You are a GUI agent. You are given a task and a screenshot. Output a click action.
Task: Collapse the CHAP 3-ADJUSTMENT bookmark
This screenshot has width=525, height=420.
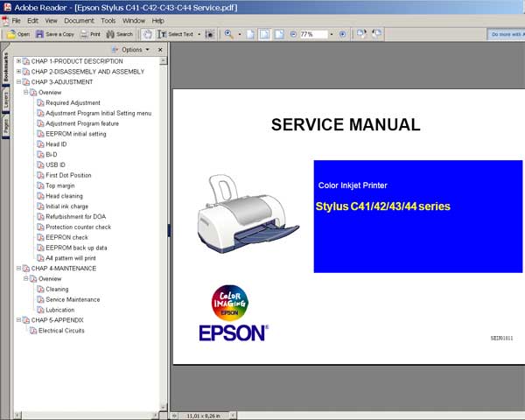18,81
